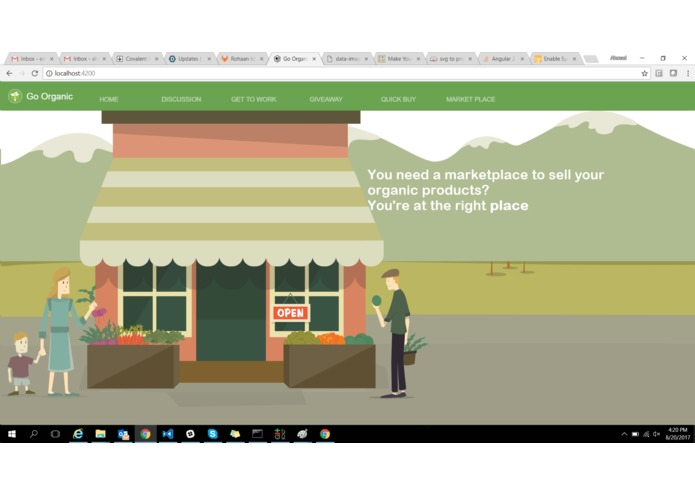Go back with browser back arrow
The height and width of the screenshot is (494, 695).
[x=9, y=74]
